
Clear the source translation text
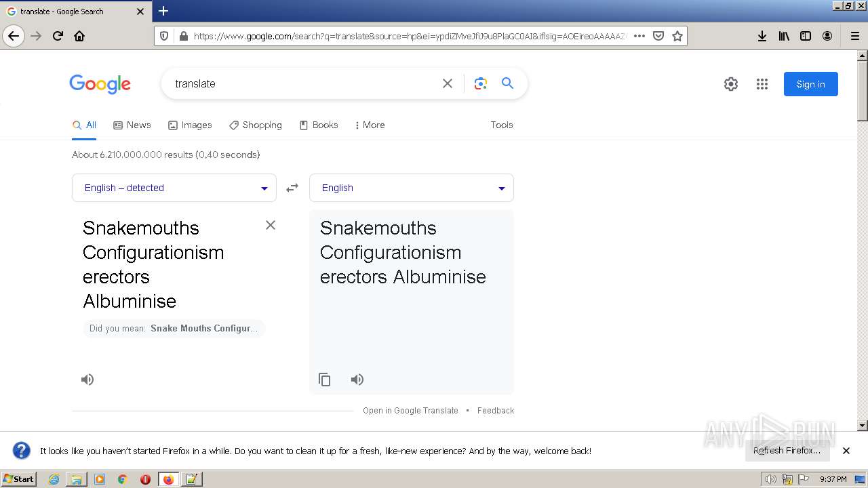[x=271, y=225]
